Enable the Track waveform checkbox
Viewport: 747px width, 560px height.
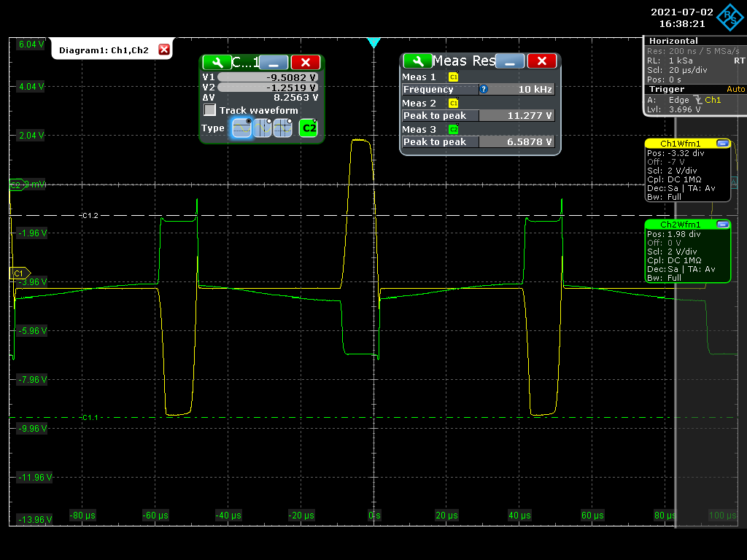(210, 110)
